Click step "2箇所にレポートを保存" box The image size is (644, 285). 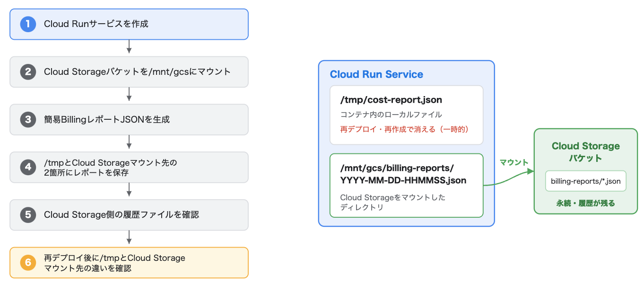coord(129,167)
